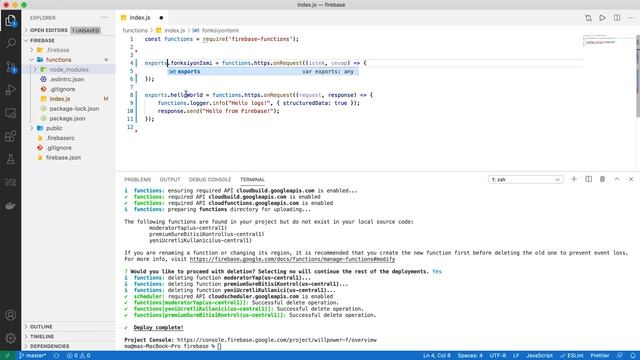The height and width of the screenshot is (360, 640).
Task: Click the UTF-8 encoding indicator
Action: 498,356
